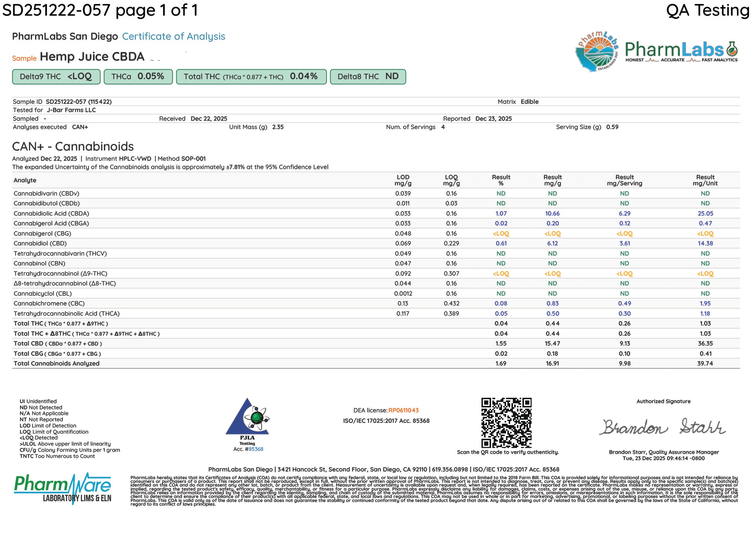The image size is (756, 534).
Task: Click CBDA mg/g result "10.66"
Action: (x=553, y=214)
